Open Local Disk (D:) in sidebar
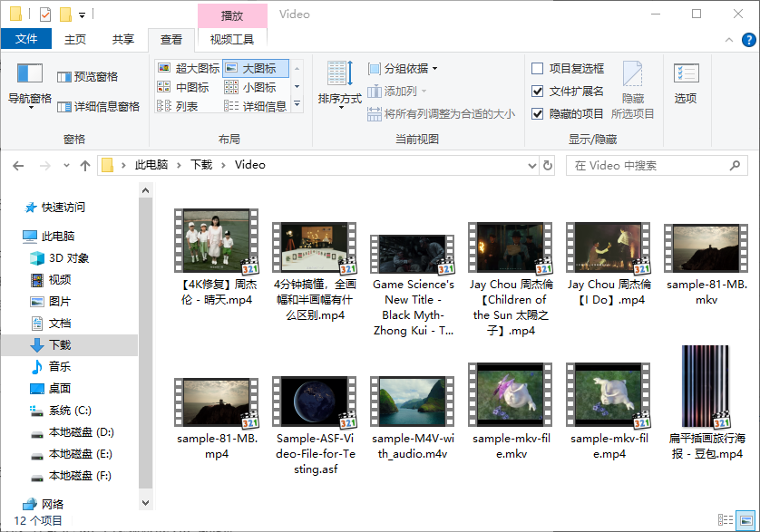 (x=81, y=432)
